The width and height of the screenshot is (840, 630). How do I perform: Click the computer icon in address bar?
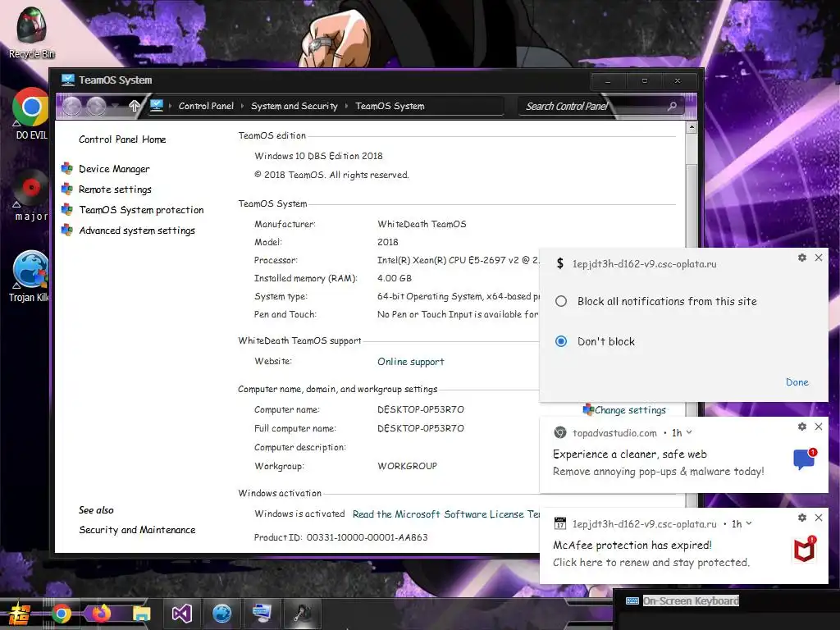coord(157,106)
